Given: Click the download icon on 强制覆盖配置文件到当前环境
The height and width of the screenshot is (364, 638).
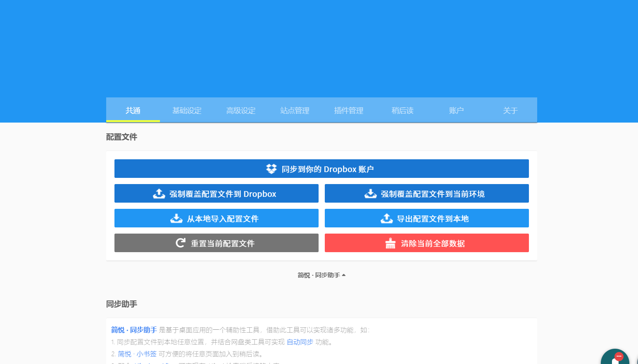Looking at the screenshot, I should tap(370, 193).
